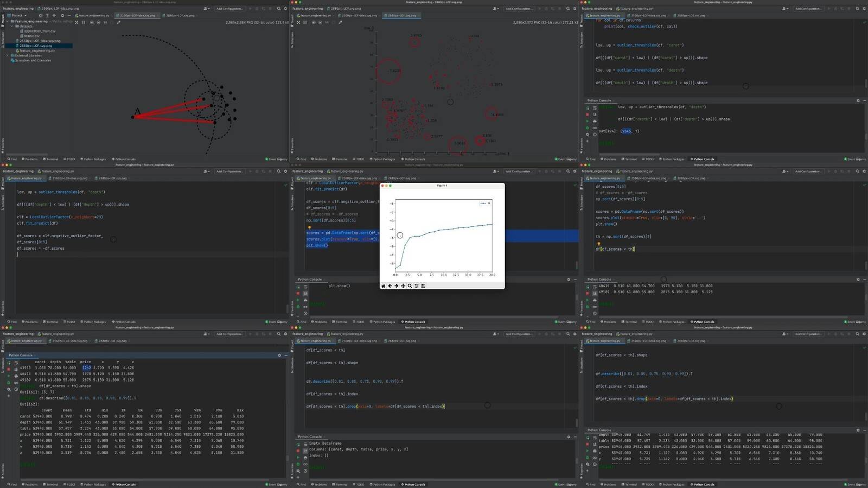Open Terminal tool tab in LOF idea diagram window
This screenshot has width=868, height=488.
coord(50,159)
